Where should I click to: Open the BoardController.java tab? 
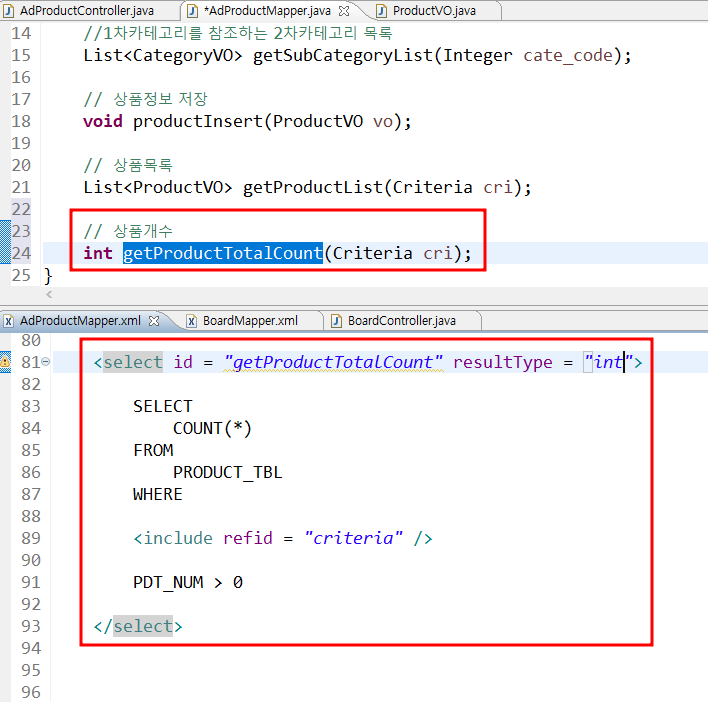click(x=401, y=321)
